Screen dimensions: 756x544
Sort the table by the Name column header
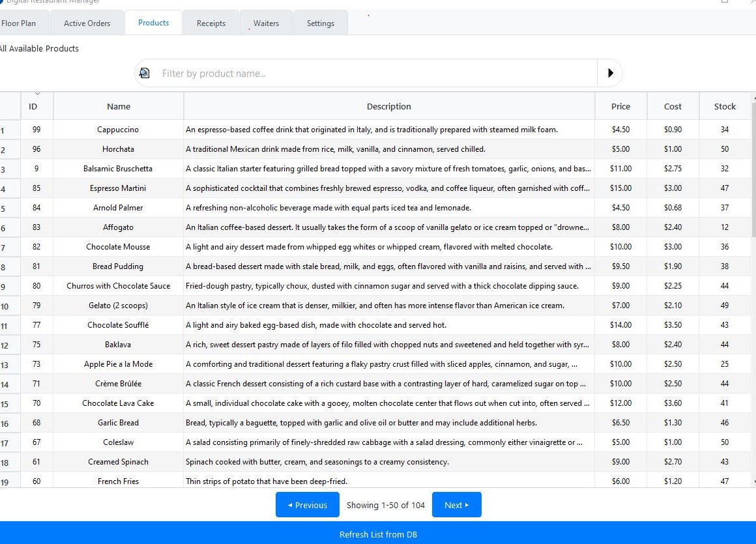tap(119, 106)
